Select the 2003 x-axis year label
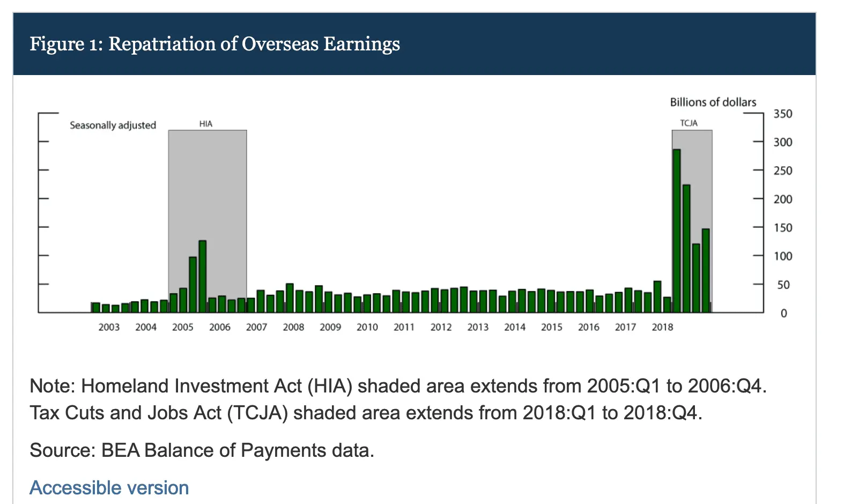Image resolution: width=844 pixels, height=504 pixels. 109,327
